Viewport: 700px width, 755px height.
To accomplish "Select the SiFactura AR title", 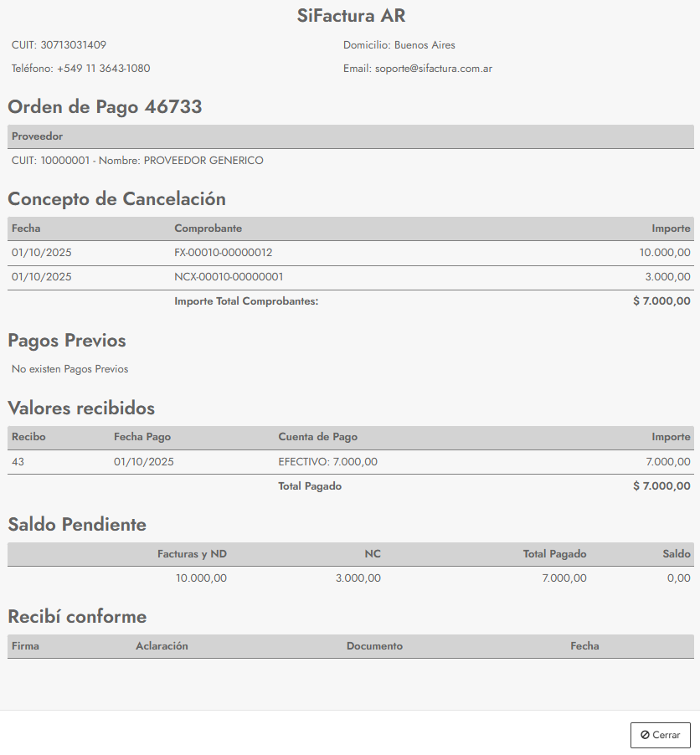I will pyautogui.click(x=351, y=16).
